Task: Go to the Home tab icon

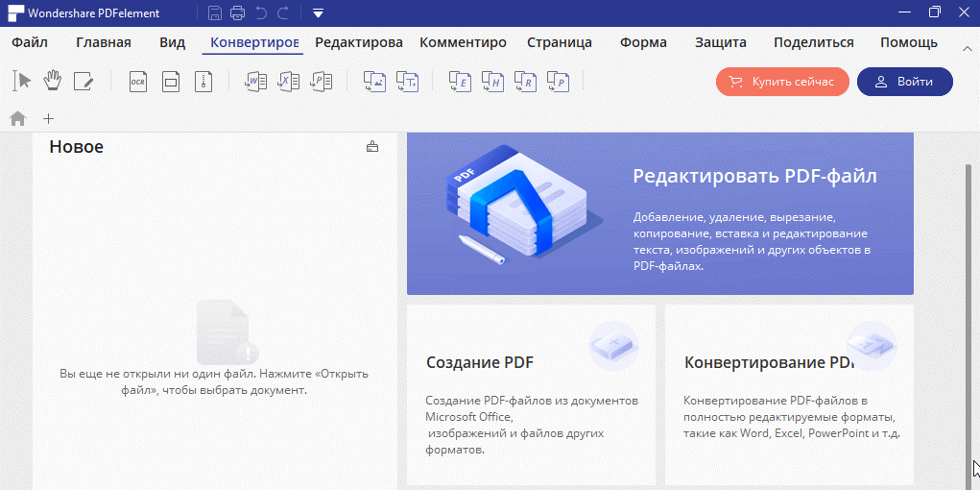Action: (17, 118)
